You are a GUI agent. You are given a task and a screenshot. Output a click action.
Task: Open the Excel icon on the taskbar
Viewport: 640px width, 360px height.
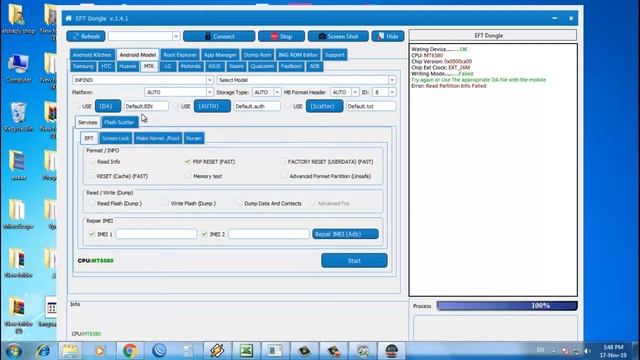(246, 351)
